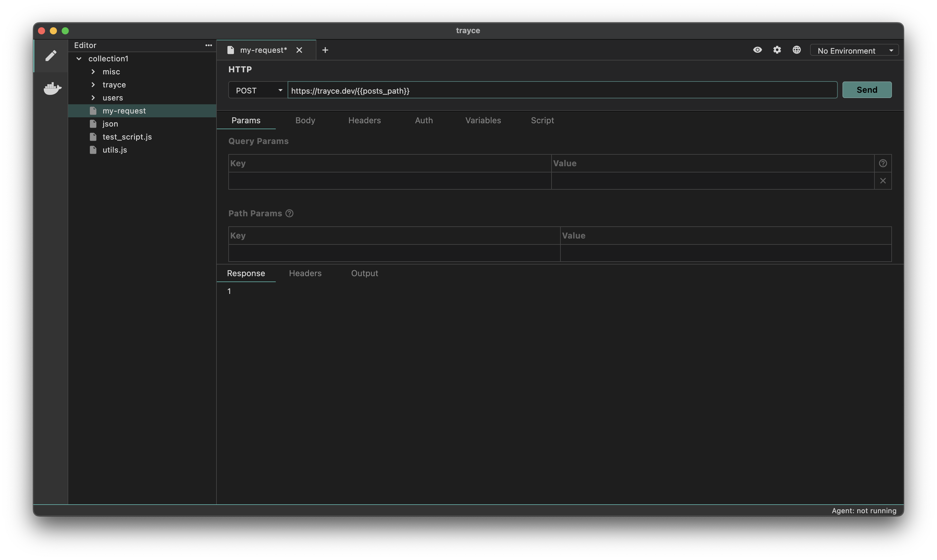Screen dimensions: 937x560
Task: Select the collection1 label
Action: [108, 58]
